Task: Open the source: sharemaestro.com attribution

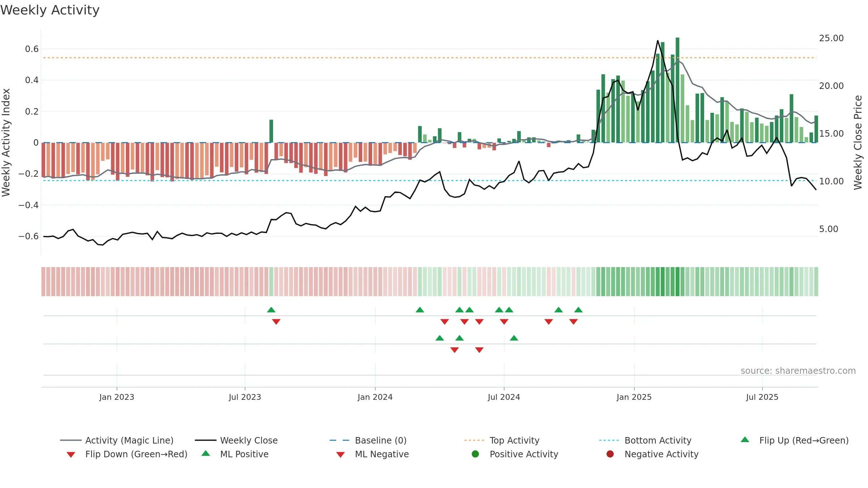Action: pos(798,371)
